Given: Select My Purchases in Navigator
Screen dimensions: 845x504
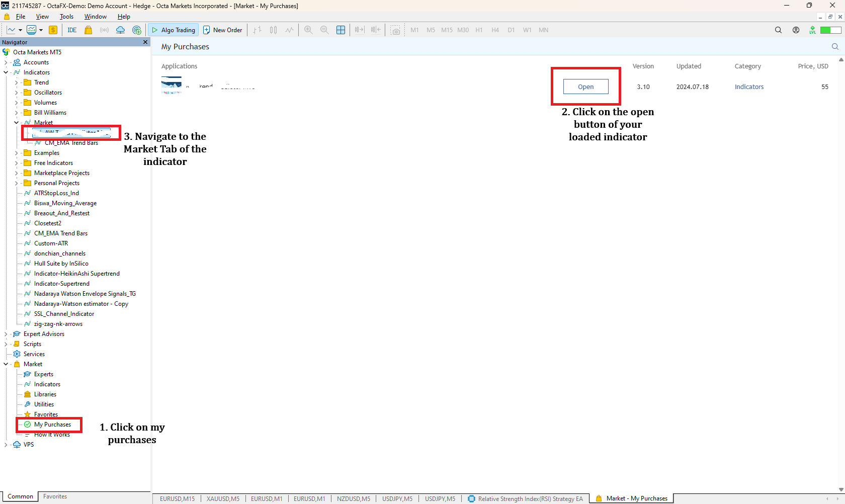Looking at the screenshot, I should 52,425.
